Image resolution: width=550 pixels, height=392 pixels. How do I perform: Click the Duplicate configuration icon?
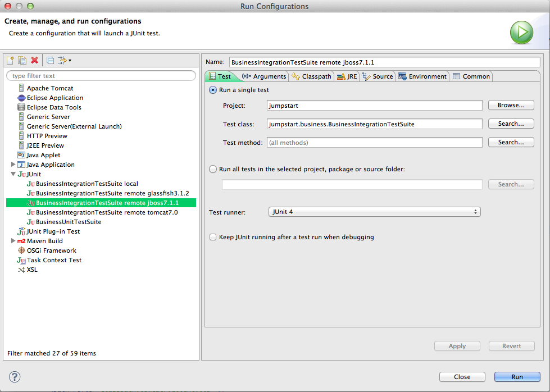(22, 60)
